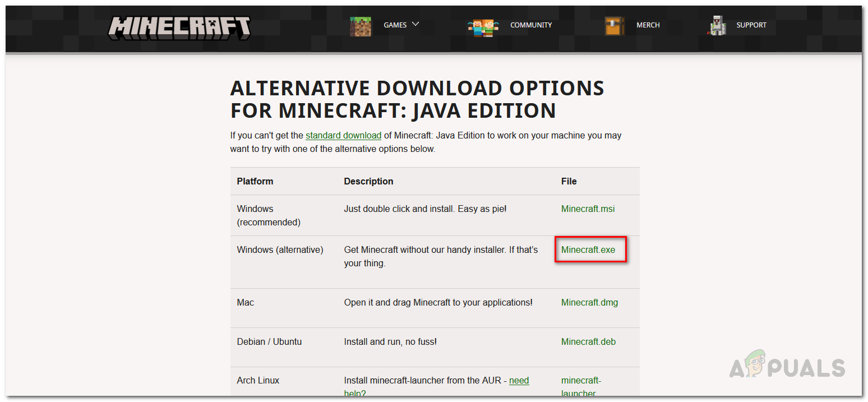Click 'Open it and drag Minecraft' description
Viewport: 868px width, 402px height.
[438, 302]
